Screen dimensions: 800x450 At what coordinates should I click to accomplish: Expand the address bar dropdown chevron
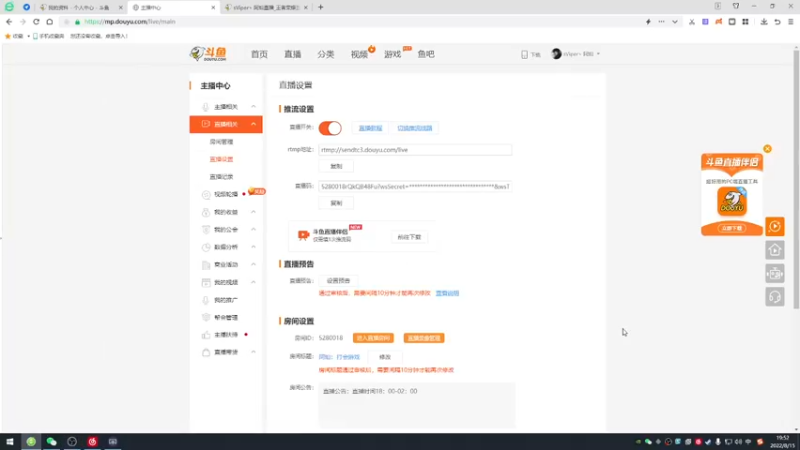674,22
